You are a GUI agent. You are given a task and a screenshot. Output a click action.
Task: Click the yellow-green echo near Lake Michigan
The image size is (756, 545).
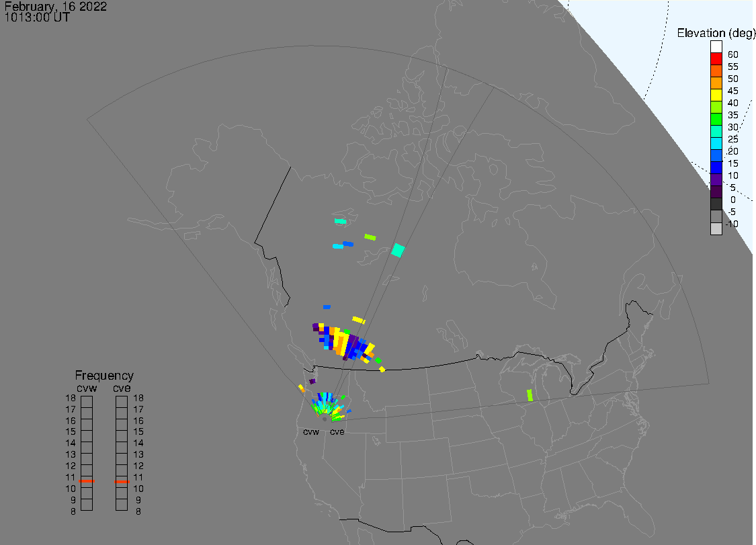click(530, 395)
